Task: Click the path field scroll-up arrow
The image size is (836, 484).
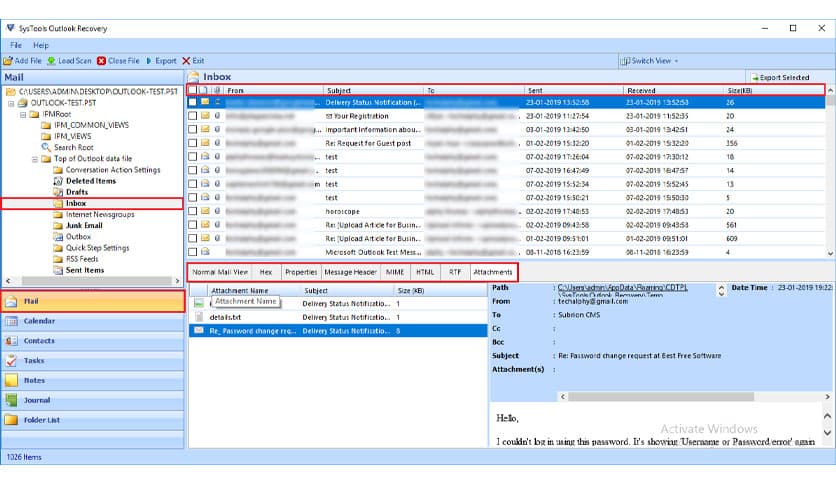Action: [x=721, y=288]
